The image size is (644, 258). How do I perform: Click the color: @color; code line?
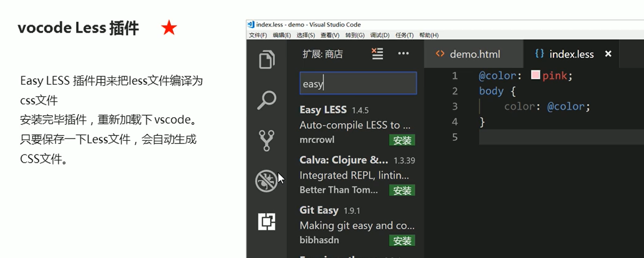[547, 107]
